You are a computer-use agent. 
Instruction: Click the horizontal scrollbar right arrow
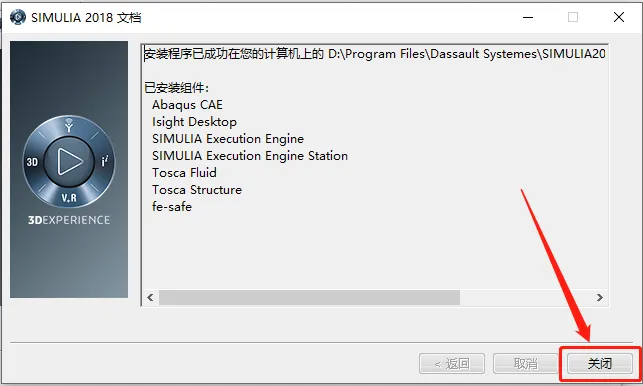click(x=600, y=297)
